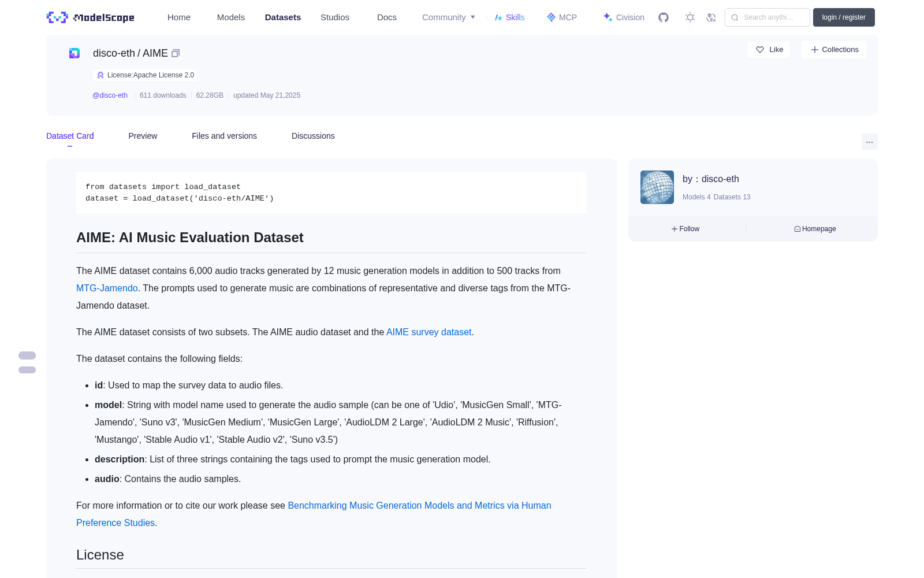Click the load_dataset code snippet block

coord(331,192)
